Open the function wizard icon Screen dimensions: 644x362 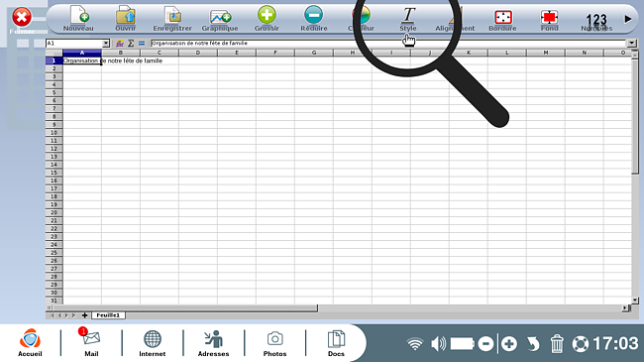pyautogui.click(x=120, y=44)
